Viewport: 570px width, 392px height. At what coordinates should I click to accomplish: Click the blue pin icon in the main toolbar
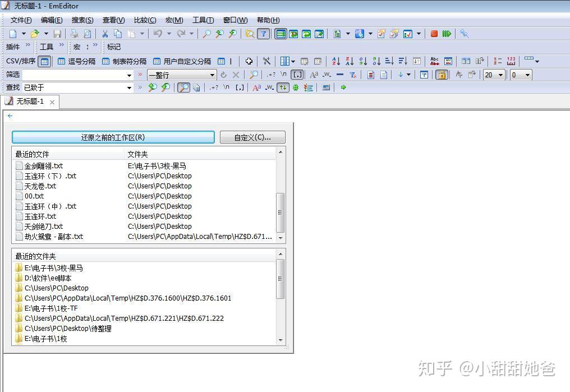[464, 34]
